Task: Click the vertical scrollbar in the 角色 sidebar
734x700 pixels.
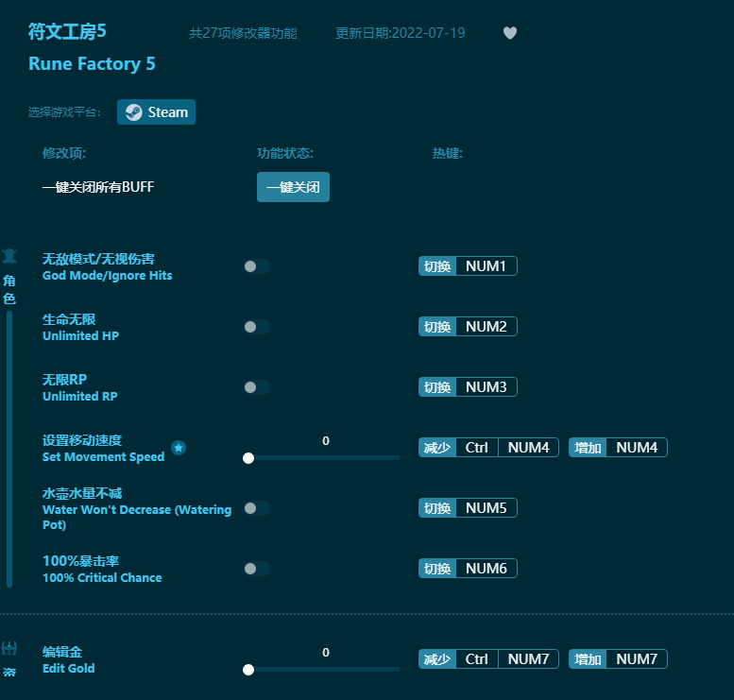Action: [x=9, y=449]
